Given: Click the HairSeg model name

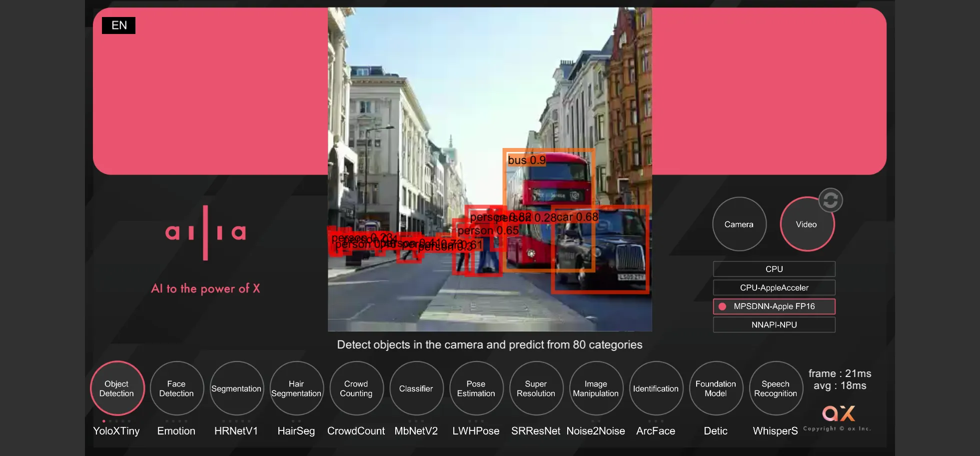Looking at the screenshot, I should (296, 431).
